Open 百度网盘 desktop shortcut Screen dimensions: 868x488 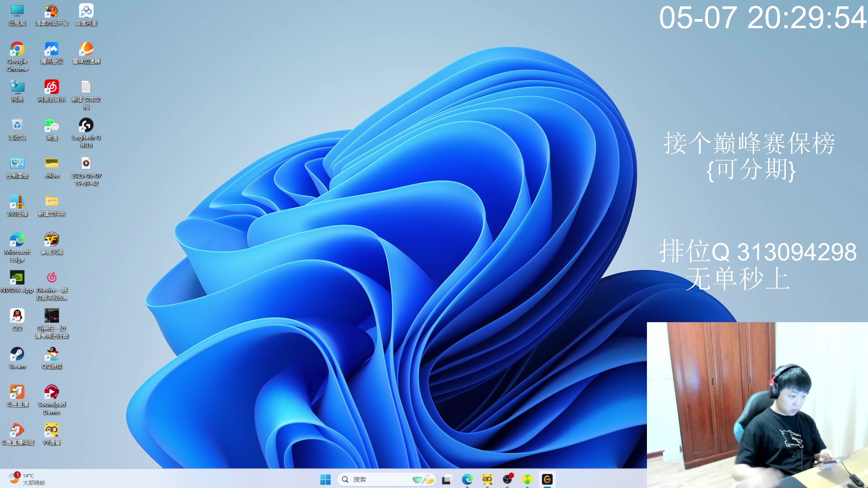coord(86,15)
